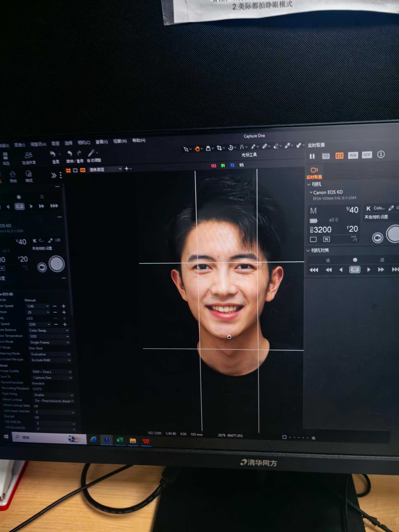
Task: Open the 相机(C) menu
Action: pyautogui.click(x=84, y=143)
